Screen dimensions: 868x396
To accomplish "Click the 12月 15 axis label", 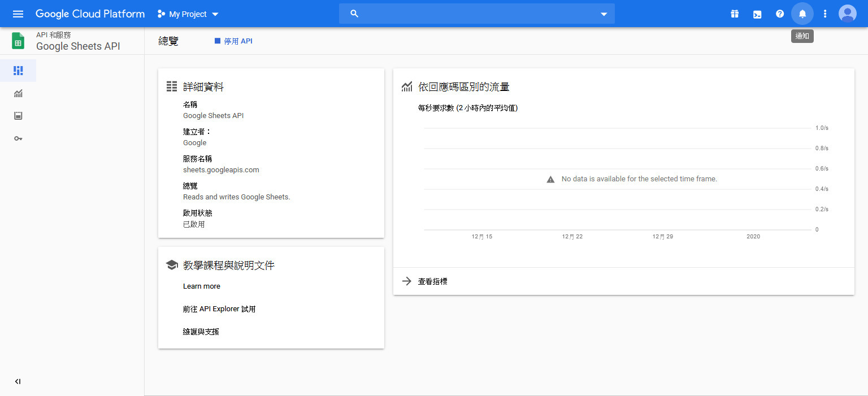I will coord(482,237).
